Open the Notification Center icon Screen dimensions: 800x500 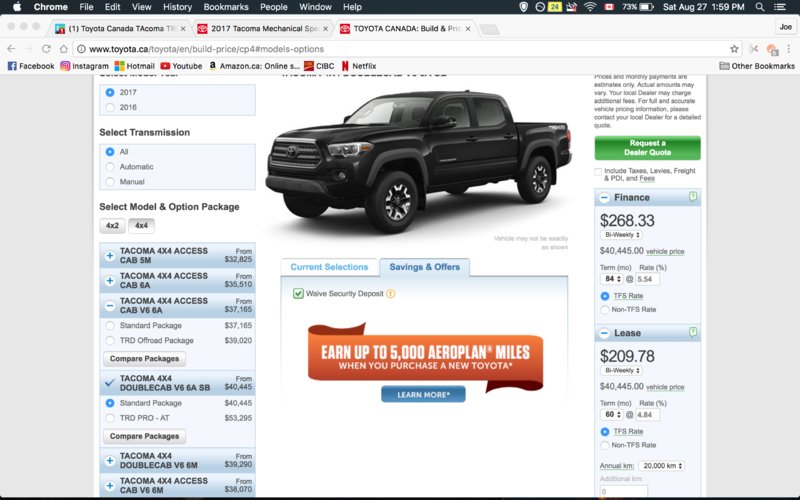coord(780,7)
